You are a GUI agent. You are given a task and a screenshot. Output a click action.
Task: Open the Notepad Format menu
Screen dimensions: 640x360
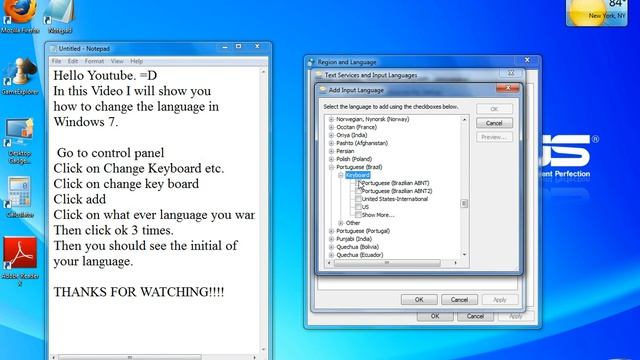94,61
